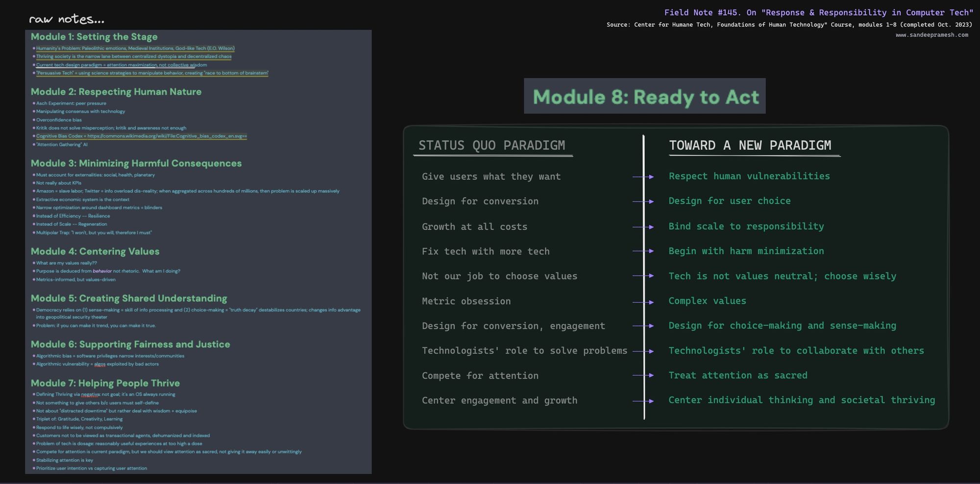The height and width of the screenshot is (484, 980).
Task: Select the arrow after "Growth at all costs"
Action: click(x=643, y=227)
